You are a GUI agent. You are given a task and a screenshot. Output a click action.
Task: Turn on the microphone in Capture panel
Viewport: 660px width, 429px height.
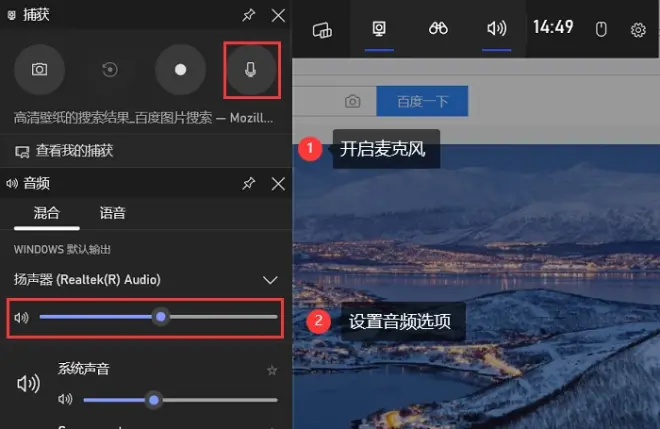point(251,69)
